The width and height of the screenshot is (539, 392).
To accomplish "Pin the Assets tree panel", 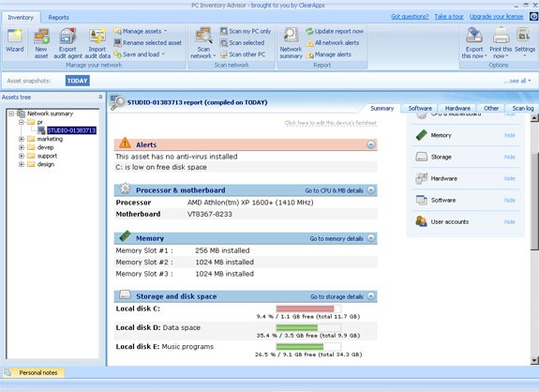I will point(100,97).
